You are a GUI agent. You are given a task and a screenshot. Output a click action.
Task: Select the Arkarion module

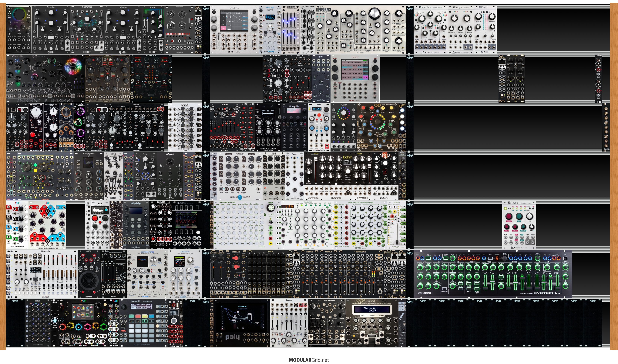click(x=46, y=78)
